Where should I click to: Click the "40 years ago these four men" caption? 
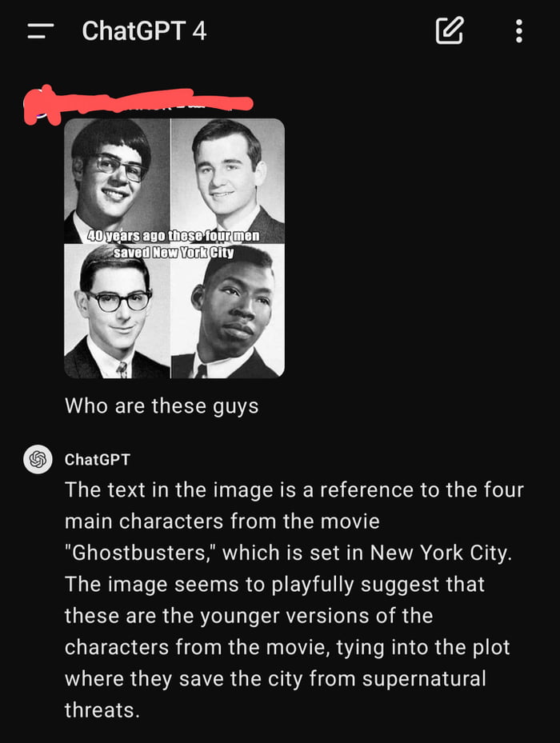point(174,236)
